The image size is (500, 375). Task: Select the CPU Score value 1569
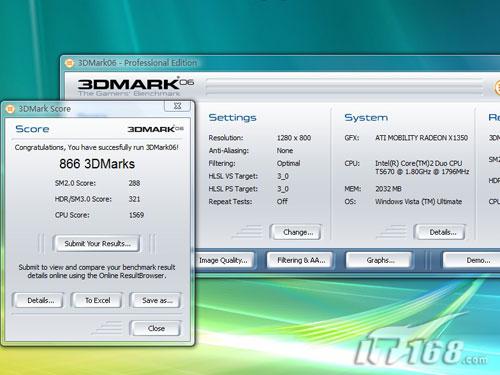(136, 215)
